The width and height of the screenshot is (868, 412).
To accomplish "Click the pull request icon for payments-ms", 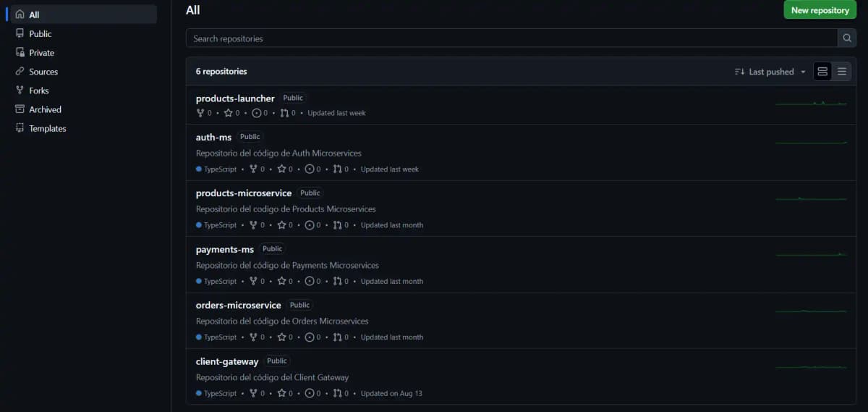I will pos(337,282).
